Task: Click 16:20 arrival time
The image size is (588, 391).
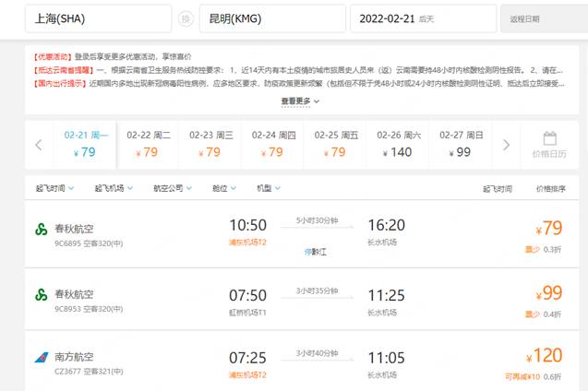Action: click(386, 225)
